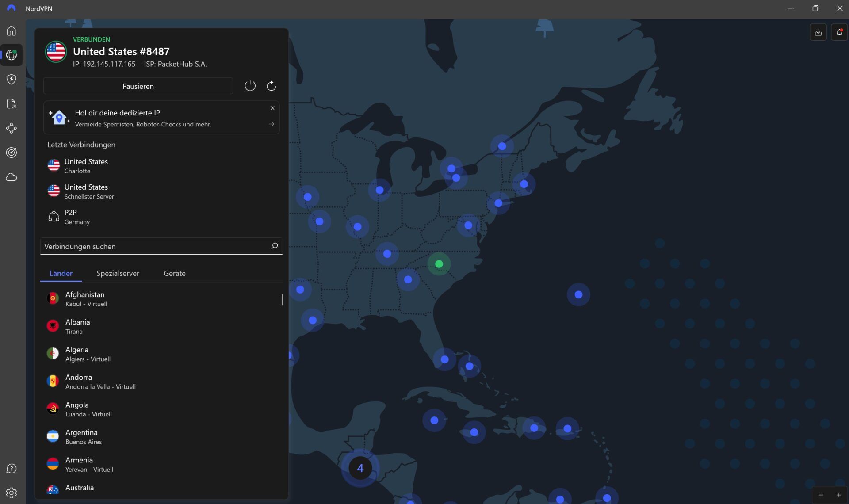This screenshot has width=849, height=504.
Task: Click the reconnect refresh icon
Action: [x=271, y=86]
